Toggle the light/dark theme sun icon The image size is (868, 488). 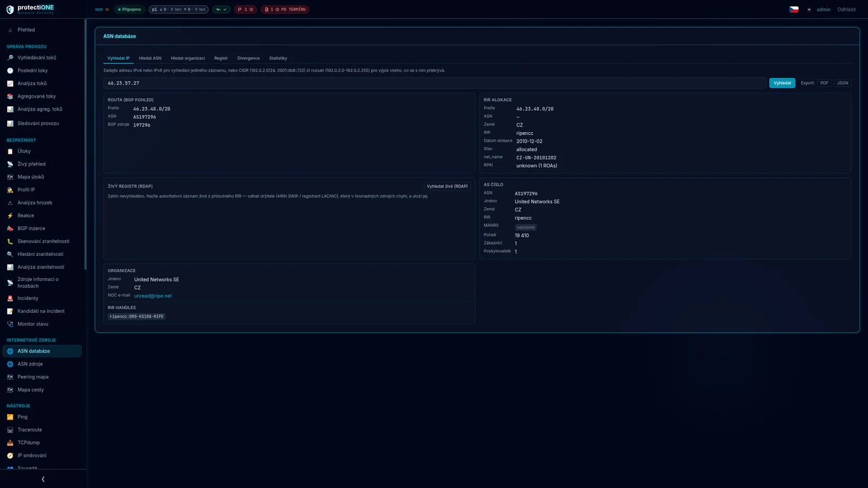tap(809, 10)
